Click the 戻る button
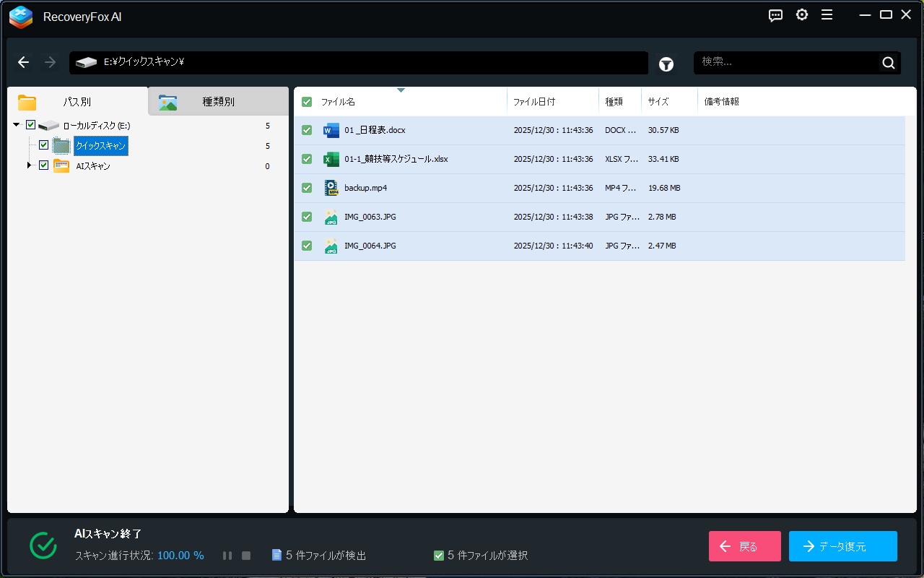Image resolution: width=924 pixels, height=578 pixels. pos(744,546)
